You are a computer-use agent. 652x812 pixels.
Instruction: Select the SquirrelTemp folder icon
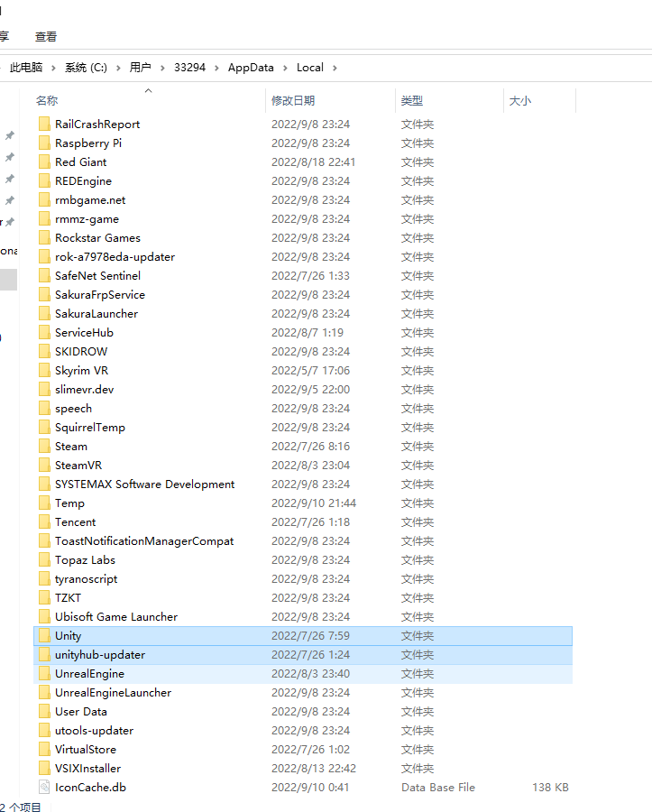44,428
